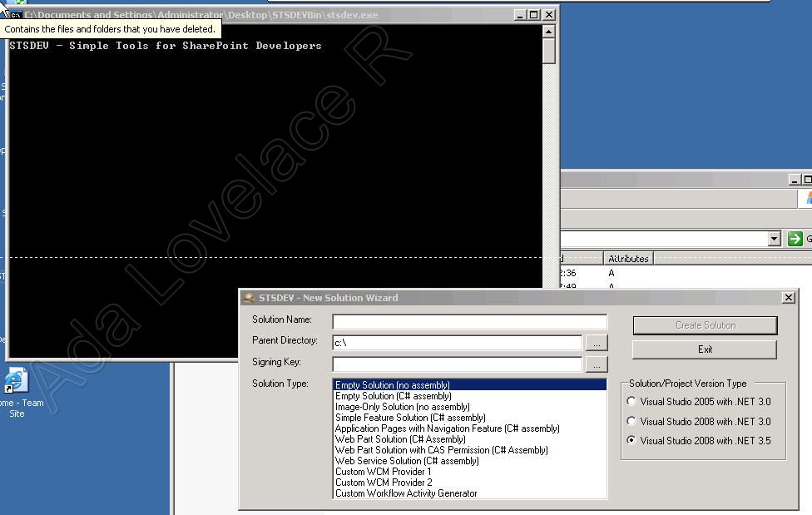Viewport: 812px width, 515px height.
Task: Click the Signing Key text field
Action: pos(457,364)
